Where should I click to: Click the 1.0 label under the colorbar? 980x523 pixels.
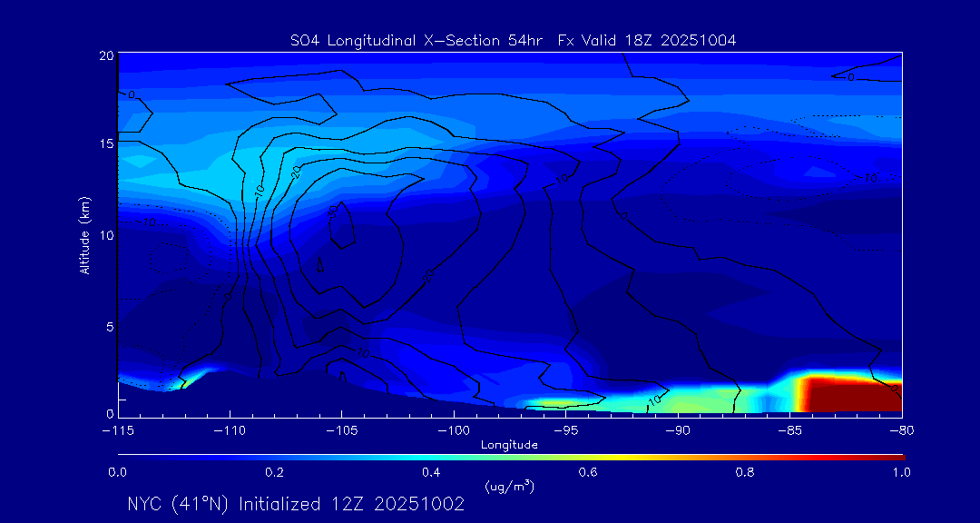(901, 472)
